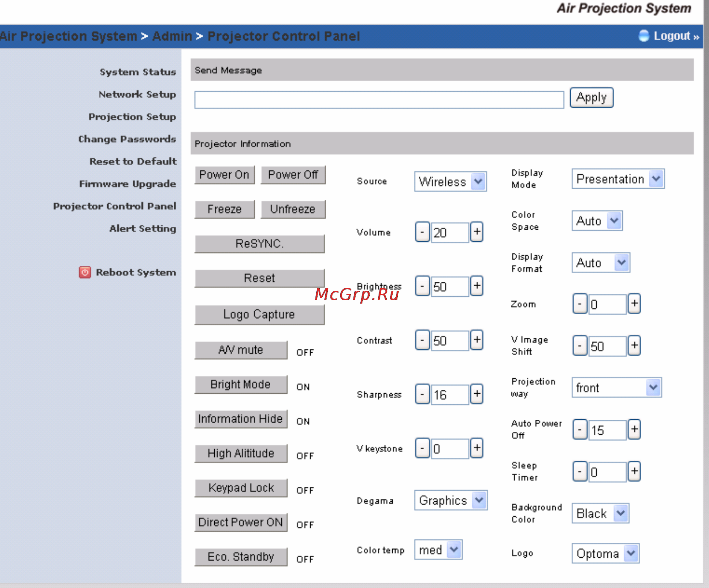This screenshot has width=709, height=588.
Task: Open System Status in sidebar
Action: 138,72
